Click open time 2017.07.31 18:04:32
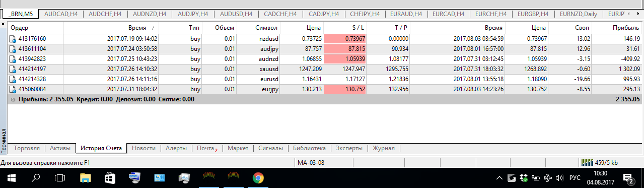Viewport: 644px width, 188px height. (132, 89)
